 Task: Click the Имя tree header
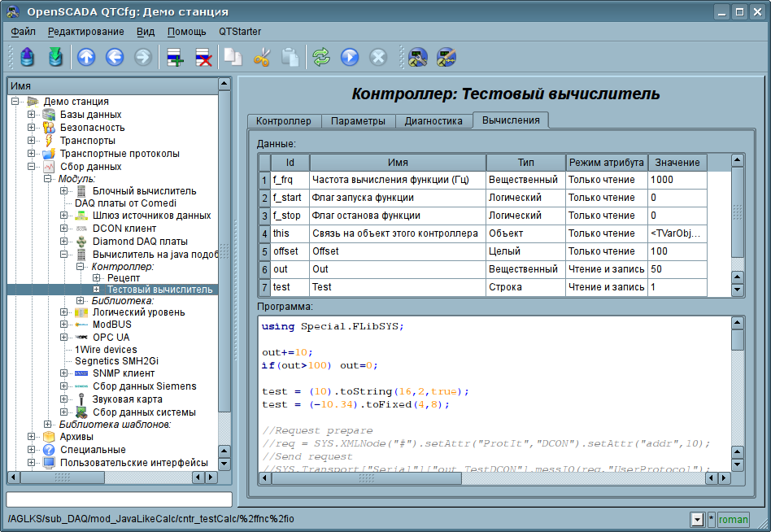coord(113,85)
